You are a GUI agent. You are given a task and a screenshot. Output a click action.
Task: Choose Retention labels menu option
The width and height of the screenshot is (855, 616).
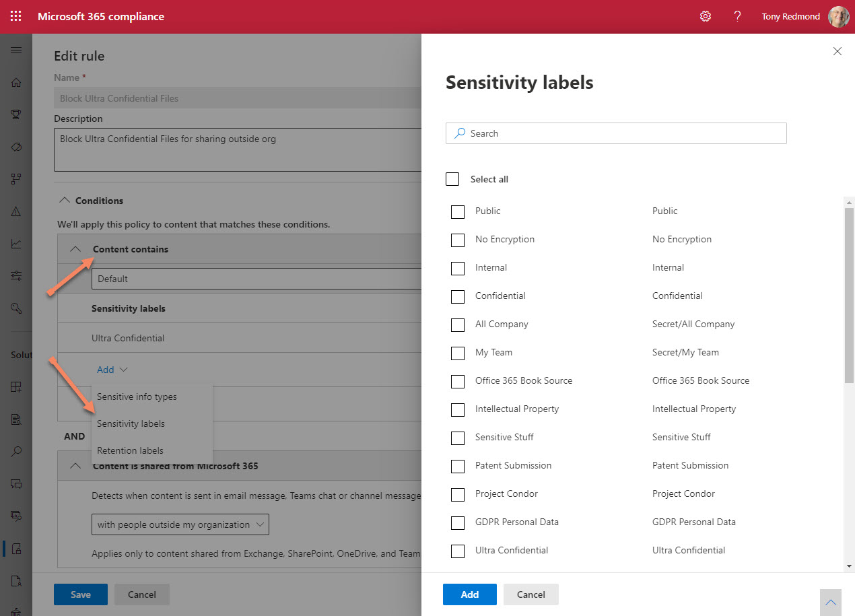tap(130, 450)
